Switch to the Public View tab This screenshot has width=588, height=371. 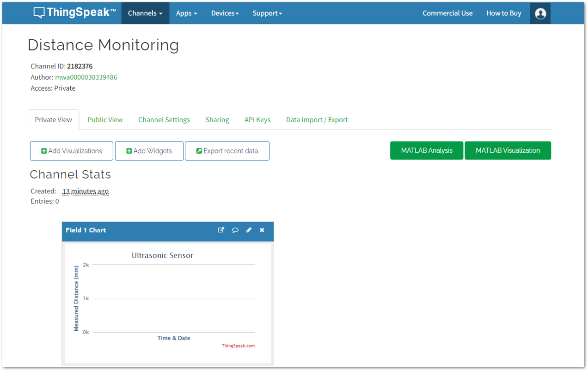pos(105,120)
